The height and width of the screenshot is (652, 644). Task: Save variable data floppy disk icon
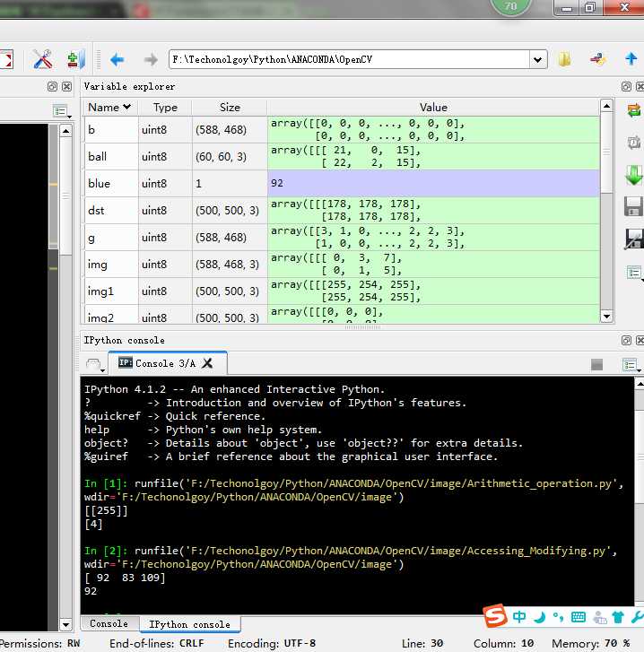[634, 206]
